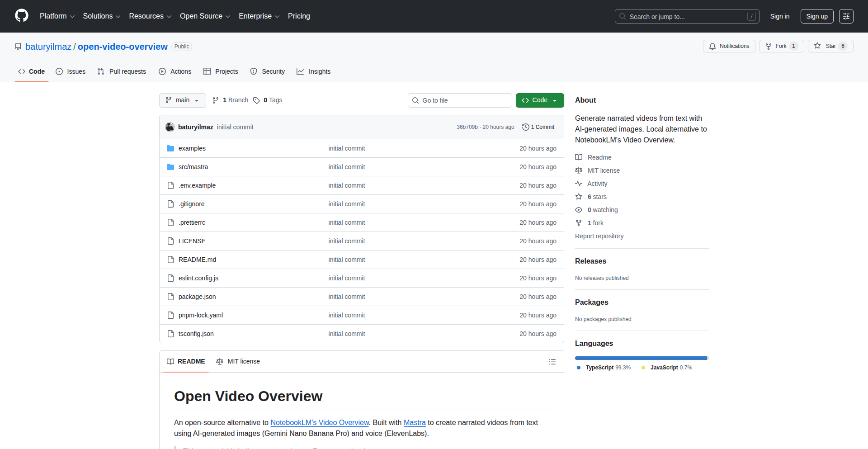Click the Sign up button
Viewport: 868px width, 449px height.
pos(816,16)
